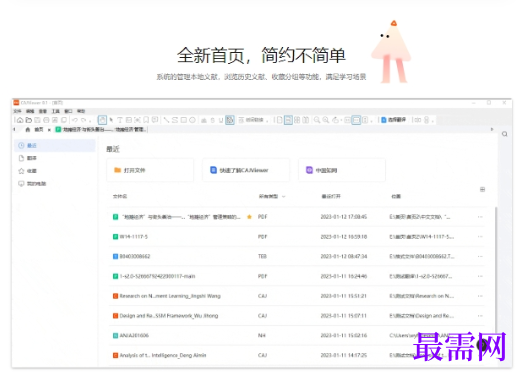Switch to the green PDF document tab
525x378 pixels.
[101, 130]
